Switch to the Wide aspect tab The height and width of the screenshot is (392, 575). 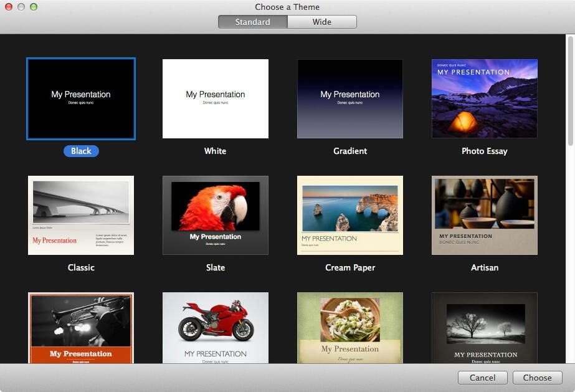[x=322, y=22]
